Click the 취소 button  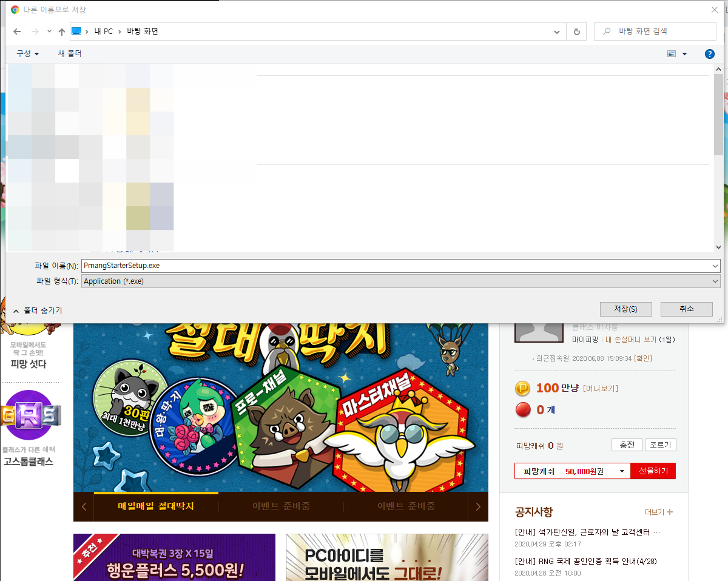[x=686, y=309]
